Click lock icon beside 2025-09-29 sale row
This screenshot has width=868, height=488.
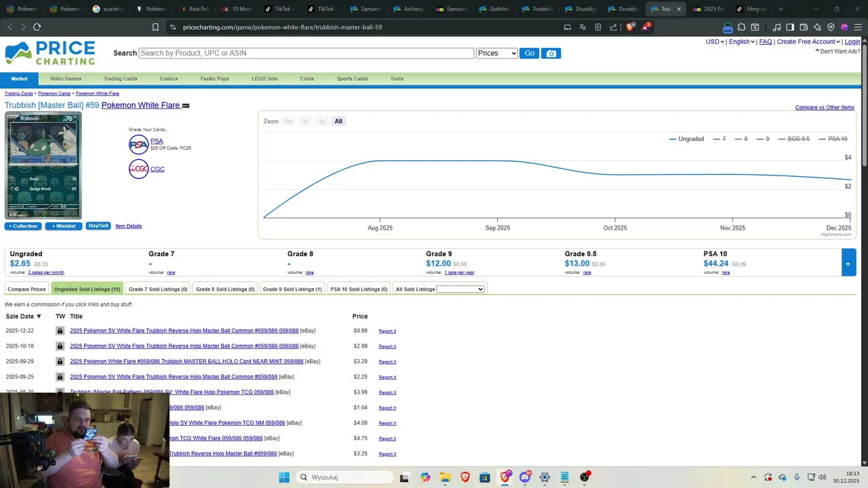tap(60, 362)
